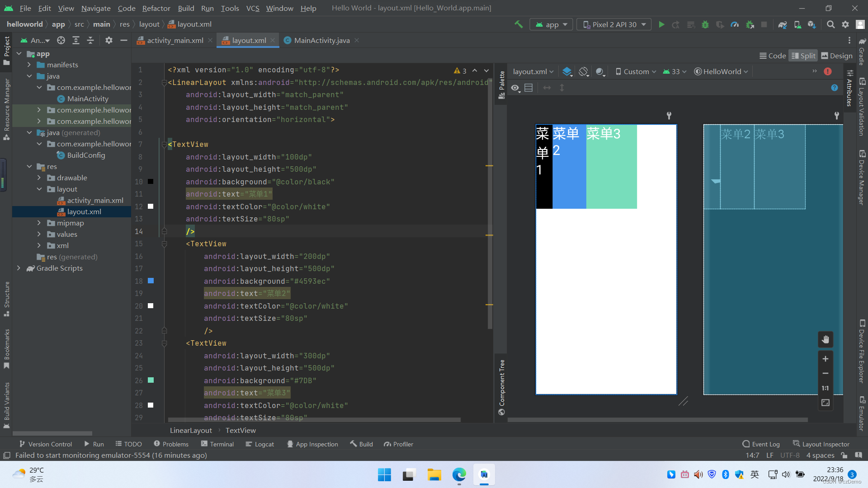Screen dimensions: 868x488
Task: Open the Terminal tool window
Action: pyautogui.click(x=217, y=444)
